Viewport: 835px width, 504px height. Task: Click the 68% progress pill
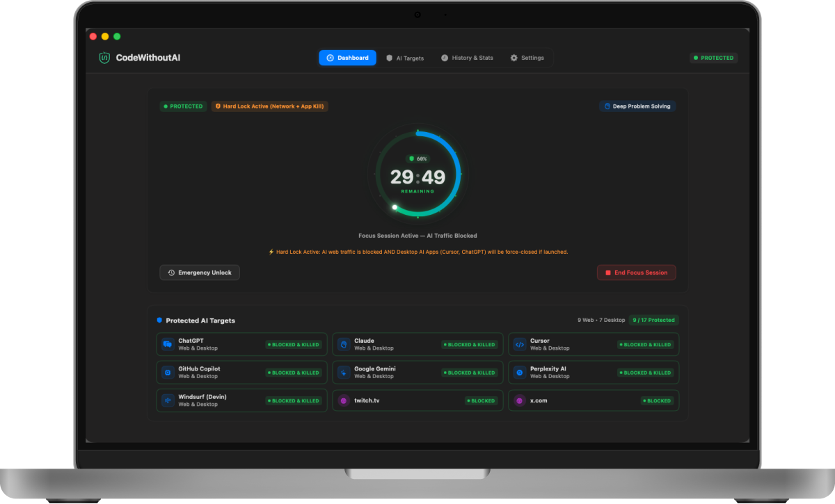point(417,158)
